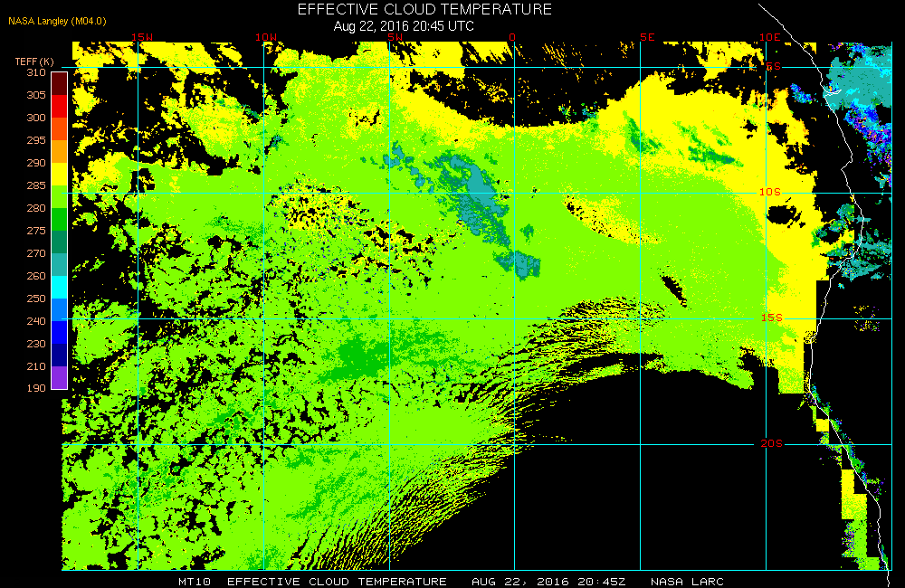Click the 270 value on the temperature scale
Screen dimensions: 905x588
coord(36,253)
